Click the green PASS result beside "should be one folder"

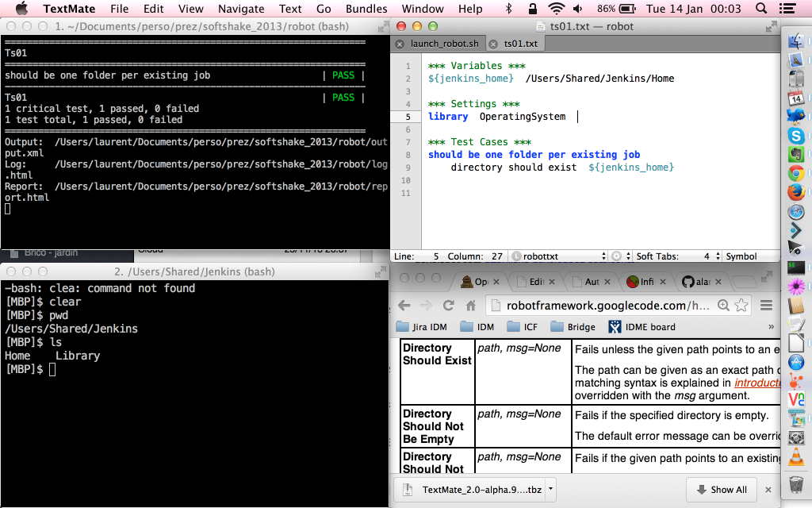click(343, 75)
